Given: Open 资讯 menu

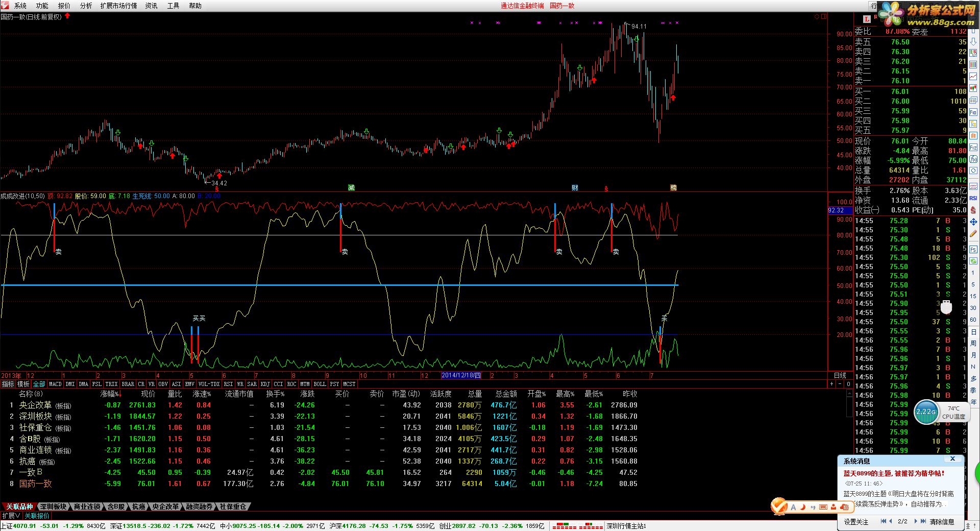Looking at the screenshot, I should pyautogui.click(x=151, y=6).
